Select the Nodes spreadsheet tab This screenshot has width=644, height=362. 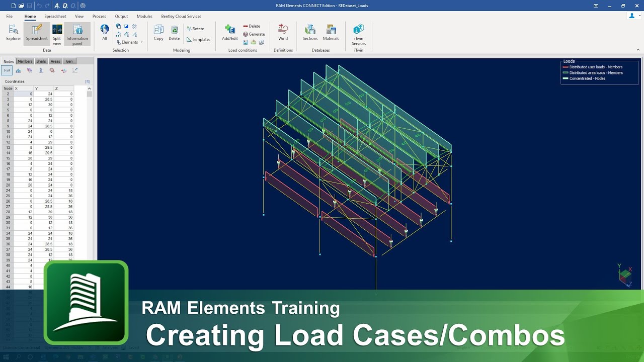point(9,61)
